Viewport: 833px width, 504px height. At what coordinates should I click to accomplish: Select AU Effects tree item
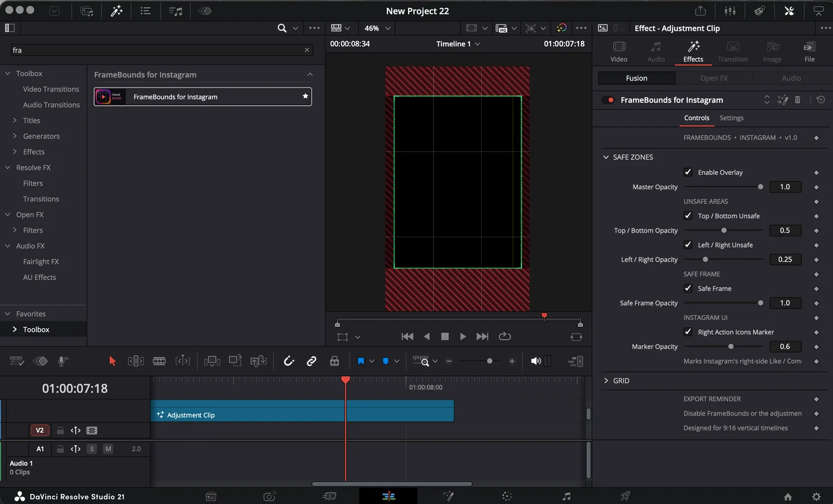(x=40, y=277)
